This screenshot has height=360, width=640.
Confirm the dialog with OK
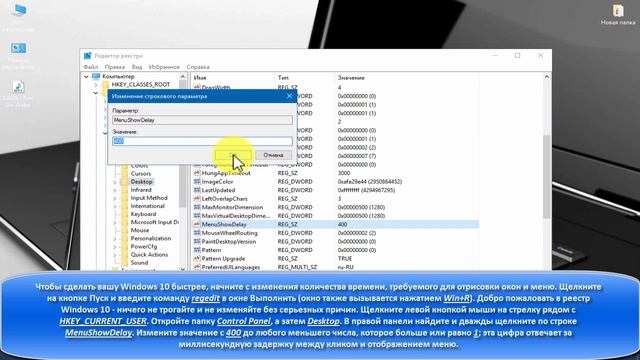(233, 155)
